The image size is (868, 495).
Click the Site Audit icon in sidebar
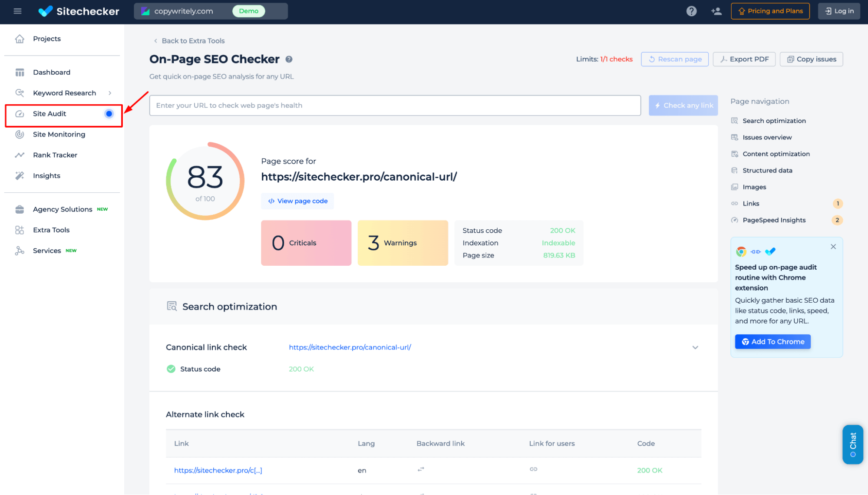(x=19, y=113)
